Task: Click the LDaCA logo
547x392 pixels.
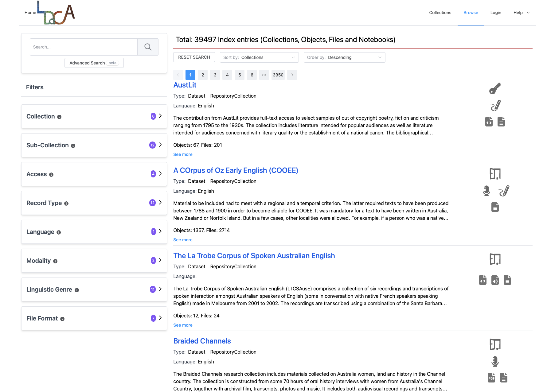Action: click(x=56, y=13)
